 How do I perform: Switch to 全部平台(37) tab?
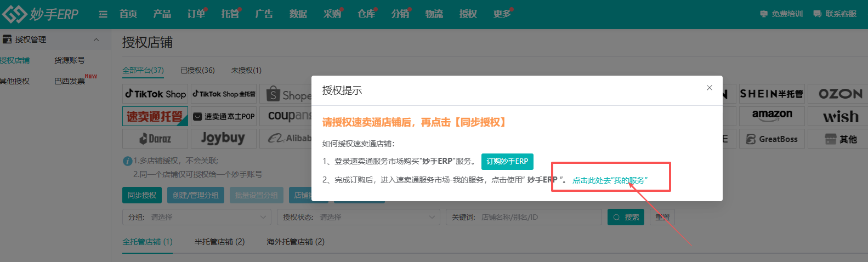[143, 70]
